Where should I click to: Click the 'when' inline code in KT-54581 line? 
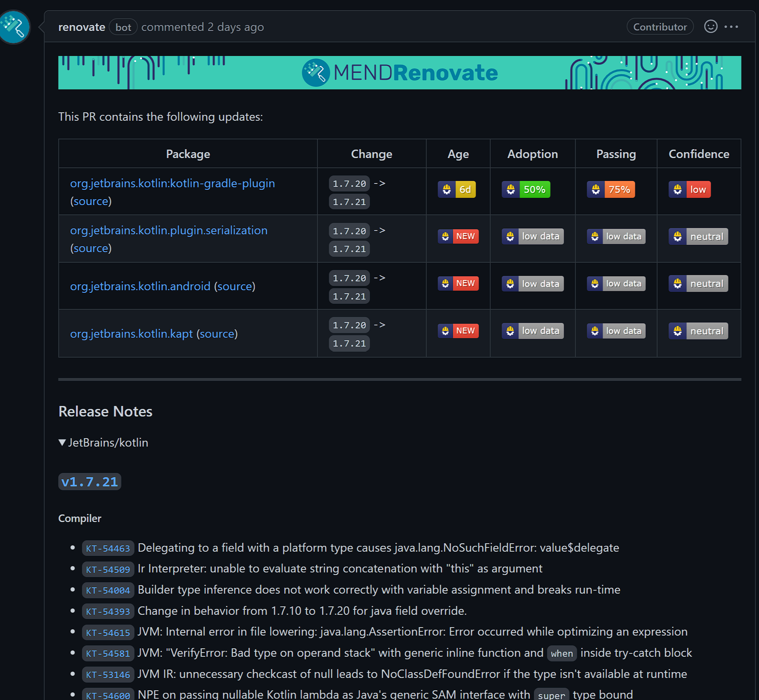tap(562, 653)
